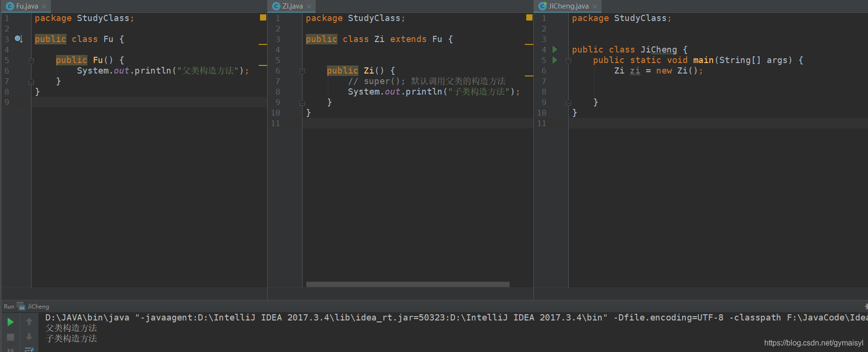
Task: Close the Zi.java tab
Action: [309, 7]
